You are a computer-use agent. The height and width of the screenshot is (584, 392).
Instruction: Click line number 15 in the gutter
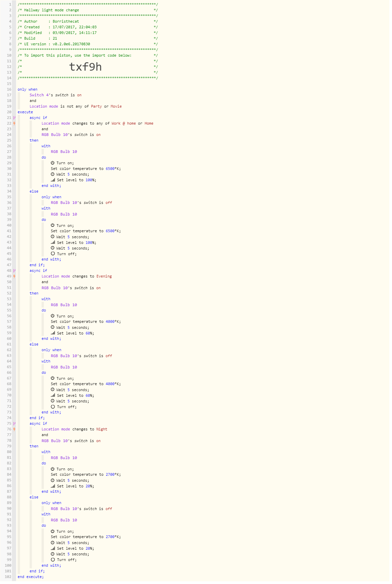pos(9,84)
